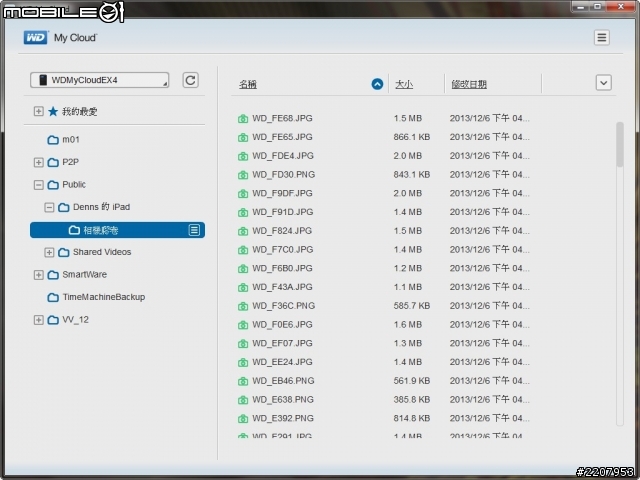Select the P2P folder icon

click(x=53, y=162)
